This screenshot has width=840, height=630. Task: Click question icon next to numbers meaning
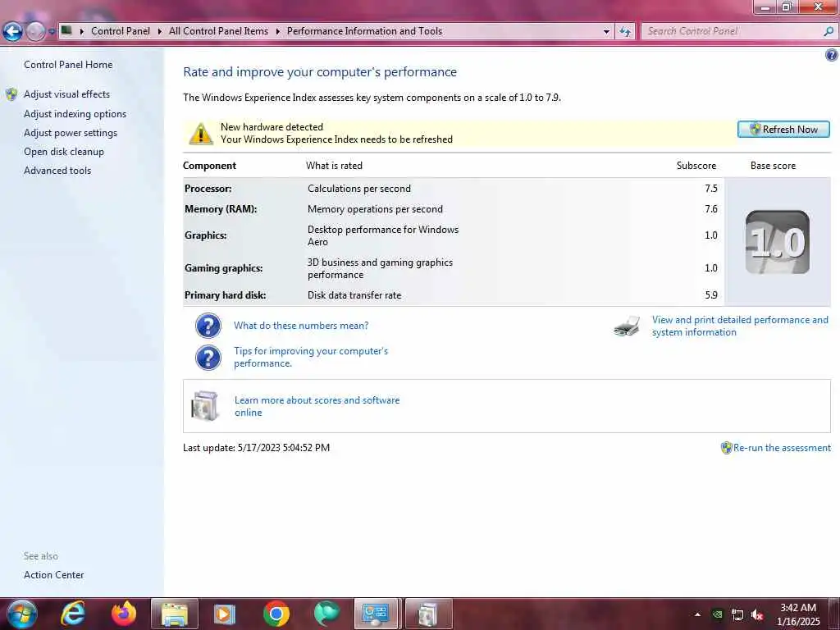[208, 325]
